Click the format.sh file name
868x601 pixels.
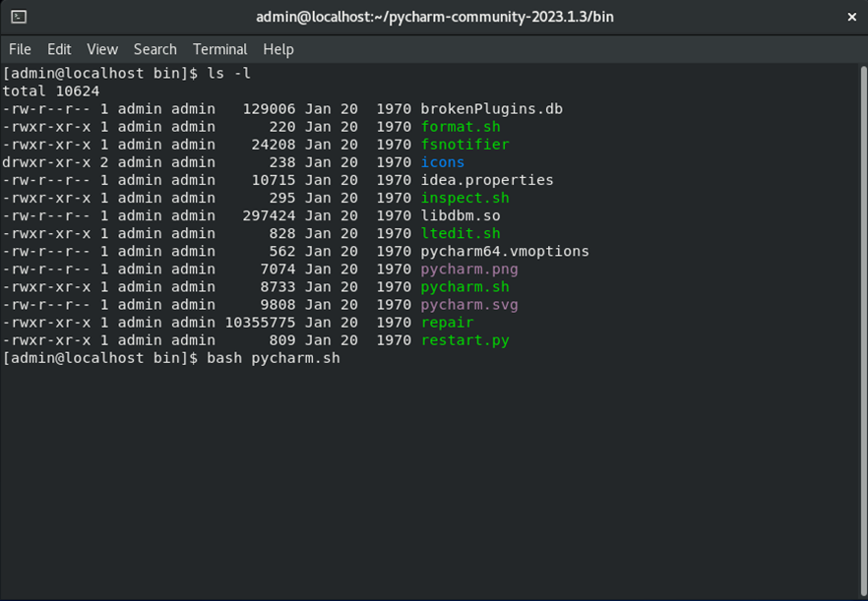coord(461,127)
